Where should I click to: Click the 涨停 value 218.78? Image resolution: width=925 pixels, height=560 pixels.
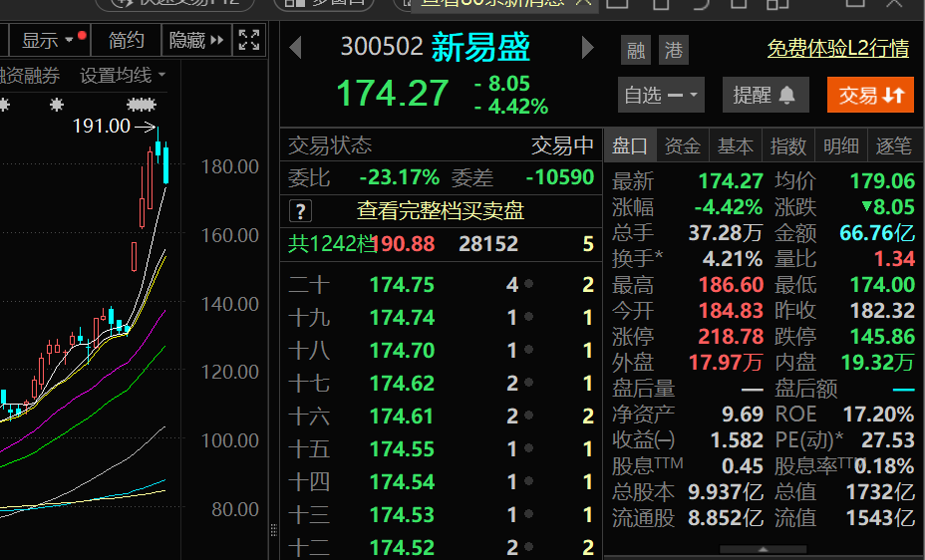click(x=731, y=337)
